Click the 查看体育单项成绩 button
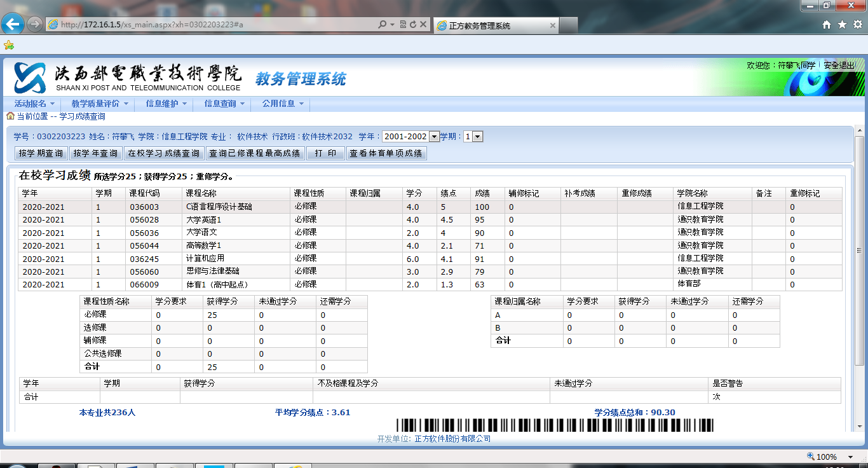 (386, 153)
